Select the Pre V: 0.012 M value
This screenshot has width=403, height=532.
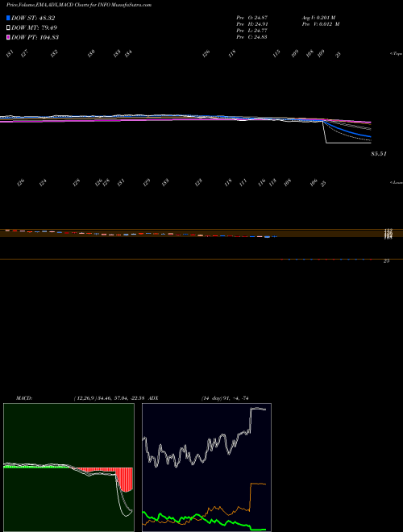[321, 24]
